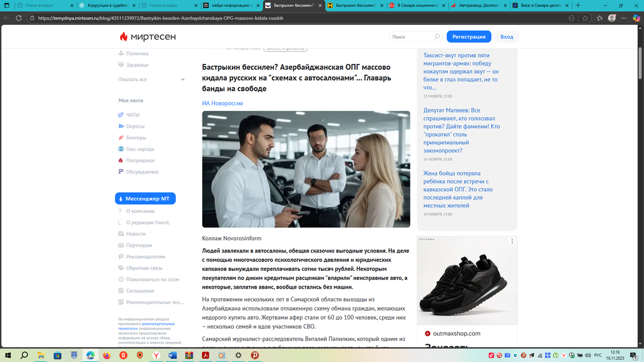Screen dimensions: 644x362
Task: Open Word from the taskbar
Action: 172,355
